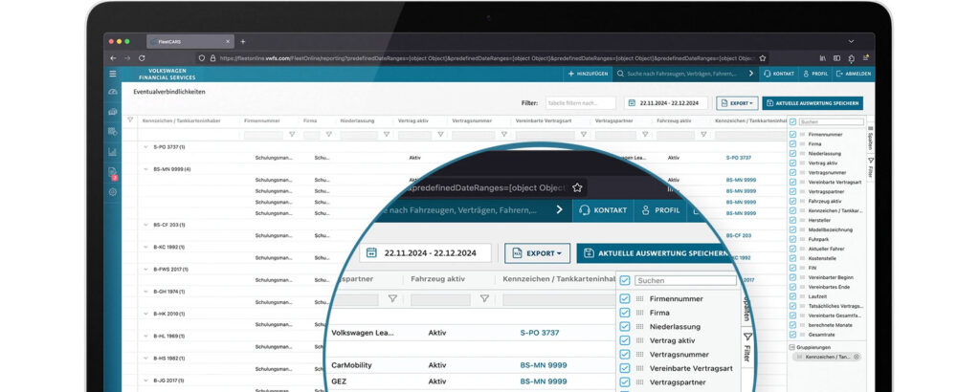980x392 pixels.
Task: Open the BS-CF 203 license plate link
Action: pyautogui.click(x=739, y=235)
